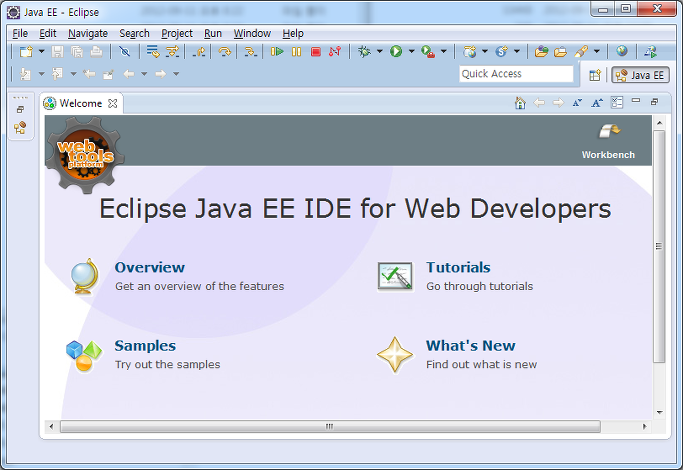Click the Run External Tools icon

point(428,52)
